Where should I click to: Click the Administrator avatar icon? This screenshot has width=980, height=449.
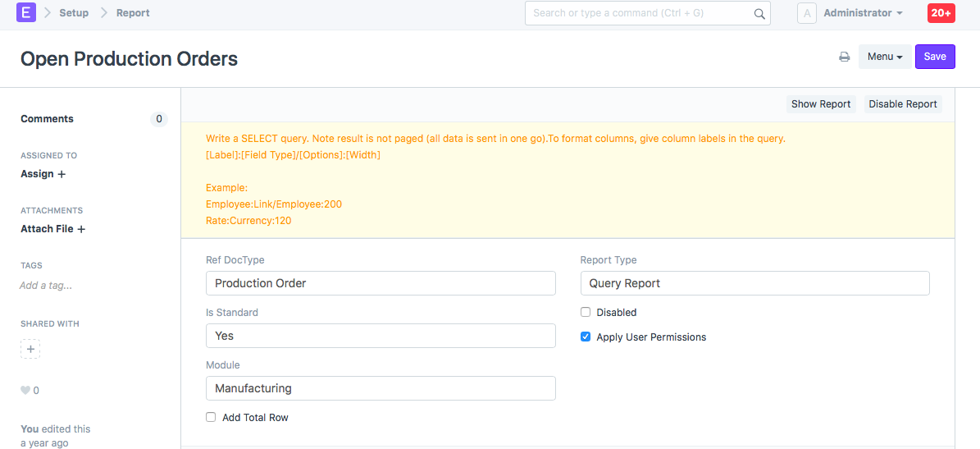[806, 13]
